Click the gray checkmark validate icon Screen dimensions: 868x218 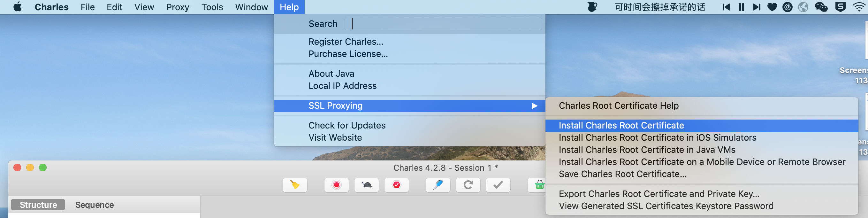click(x=498, y=185)
